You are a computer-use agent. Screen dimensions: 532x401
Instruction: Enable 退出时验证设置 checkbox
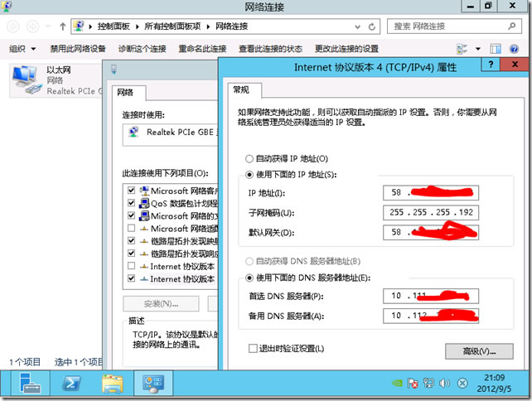[254, 348]
